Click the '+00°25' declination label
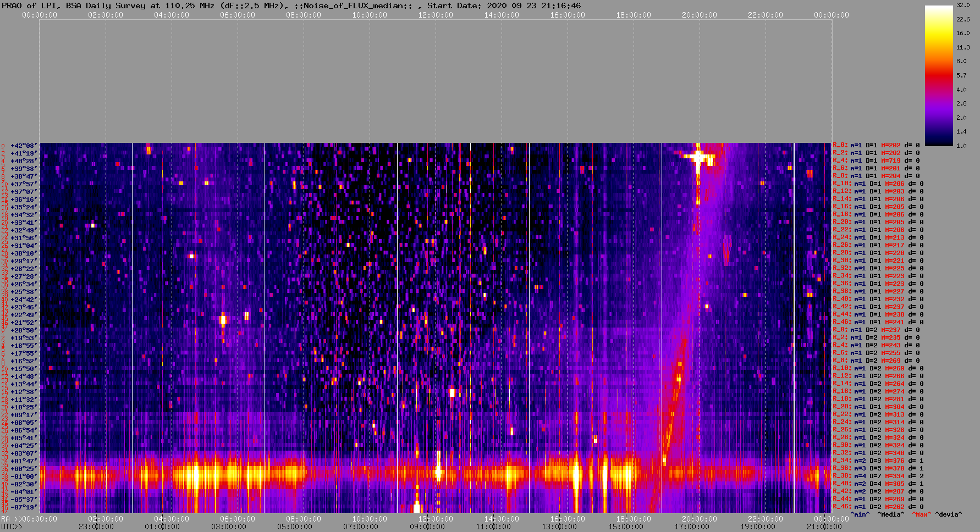Image resolution: width=980 pixels, height=532 pixels. (24, 469)
